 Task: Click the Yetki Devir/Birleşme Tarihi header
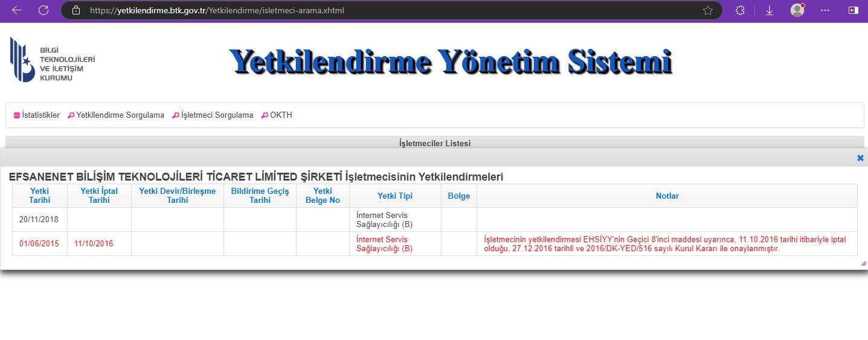click(178, 196)
